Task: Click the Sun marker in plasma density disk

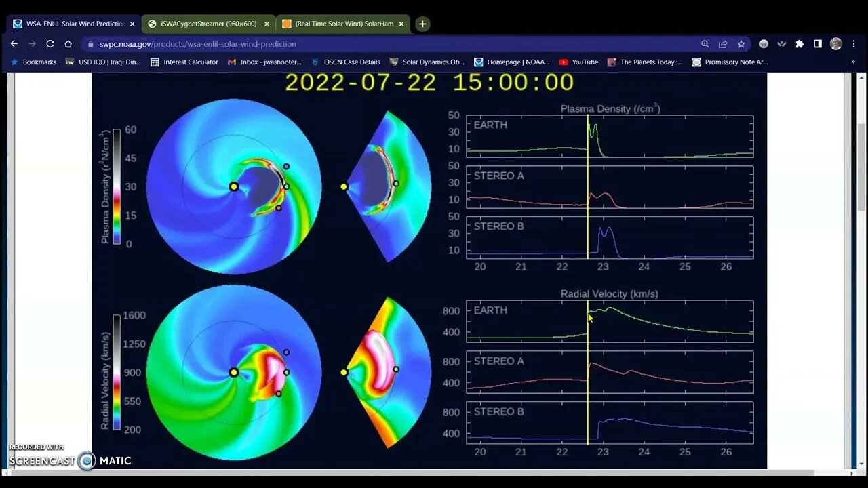Action: 233,186
